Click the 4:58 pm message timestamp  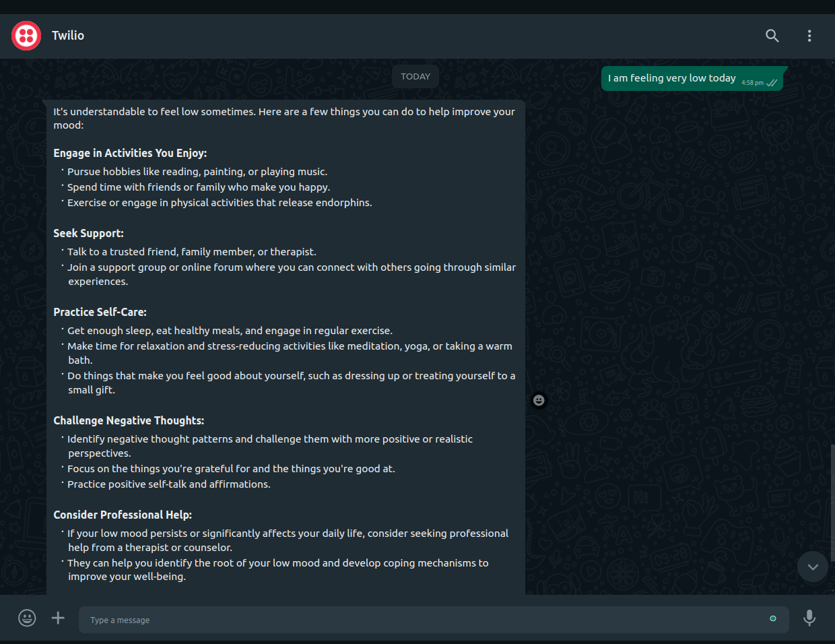(x=752, y=83)
